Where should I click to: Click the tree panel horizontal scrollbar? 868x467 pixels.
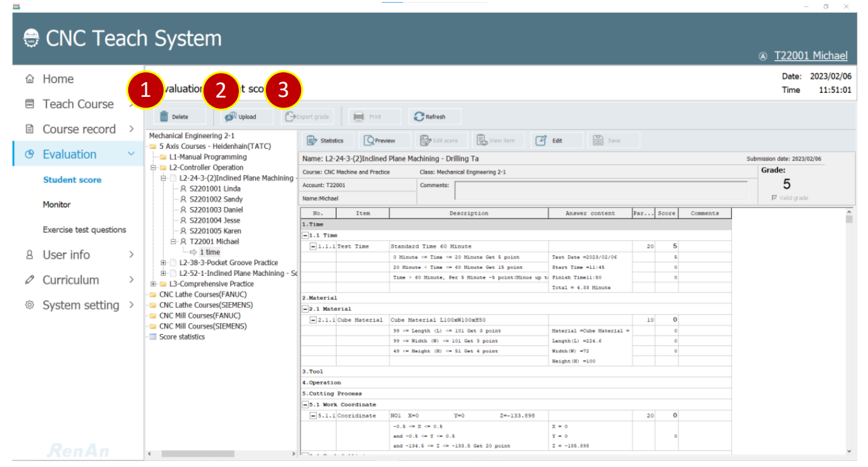click(x=221, y=454)
